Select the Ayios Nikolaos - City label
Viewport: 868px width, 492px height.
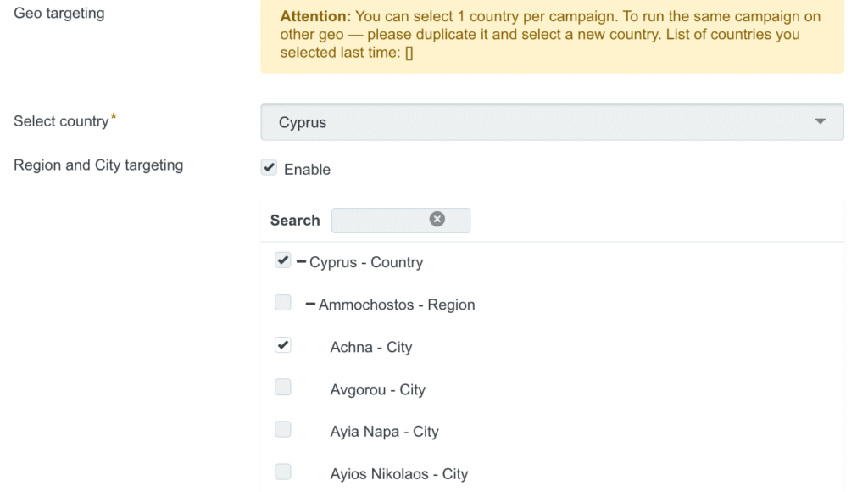[x=399, y=474]
